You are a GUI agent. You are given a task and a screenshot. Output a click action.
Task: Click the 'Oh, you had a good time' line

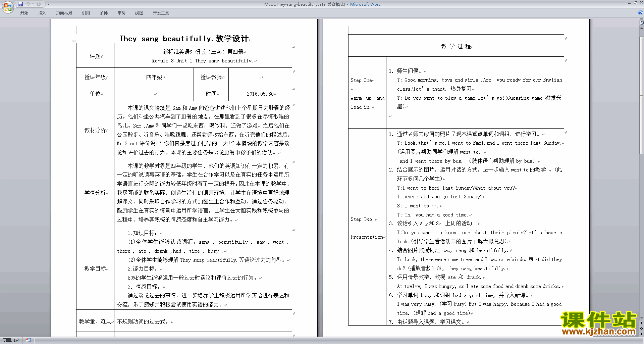coord(432,215)
